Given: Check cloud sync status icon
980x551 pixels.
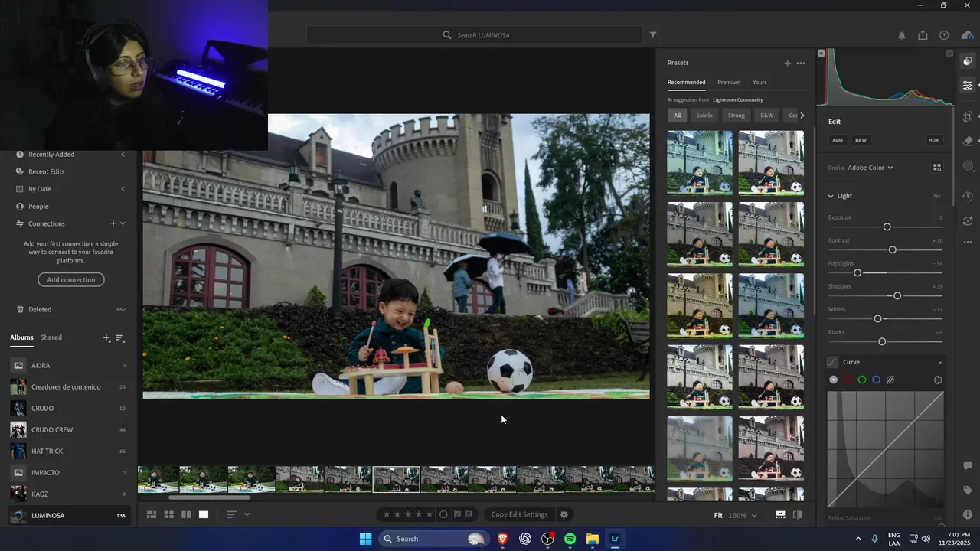Looking at the screenshot, I should click(967, 35).
